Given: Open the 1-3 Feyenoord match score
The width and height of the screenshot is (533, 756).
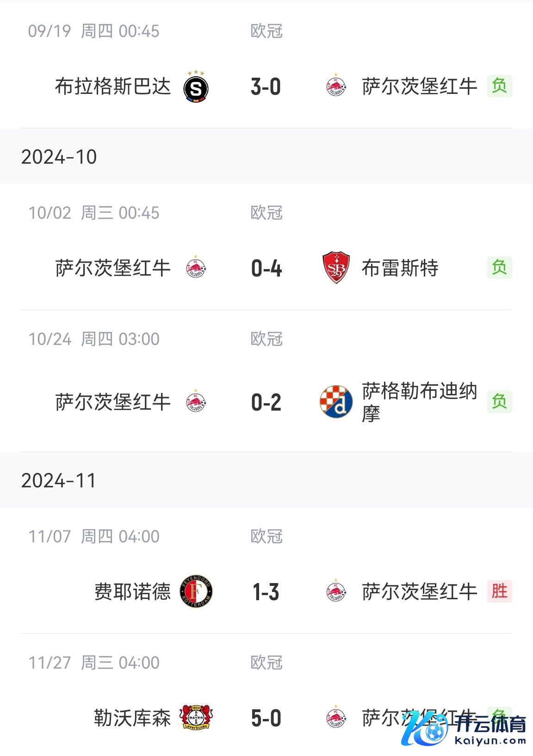Looking at the screenshot, I should pos(266,592).
